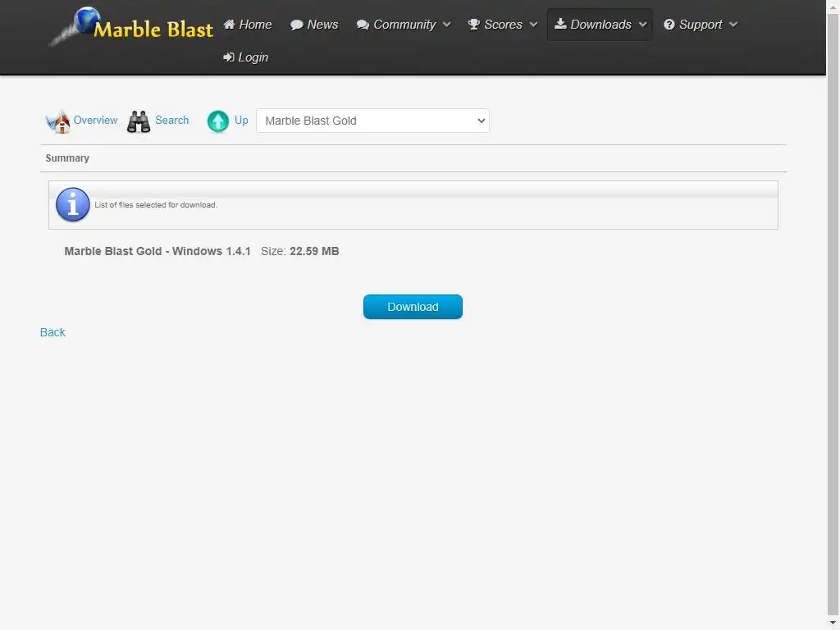Viewport: 840px width, 630px height.
Task: Click the Up link
Action: pyautogui.click(x=241, y=120)
